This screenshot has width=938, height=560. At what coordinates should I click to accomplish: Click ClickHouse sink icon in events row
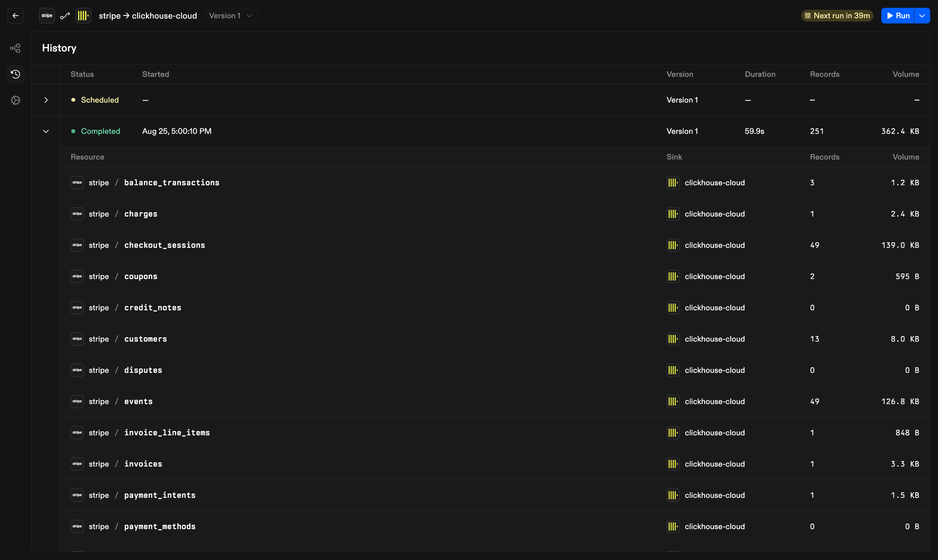point(673,401)
